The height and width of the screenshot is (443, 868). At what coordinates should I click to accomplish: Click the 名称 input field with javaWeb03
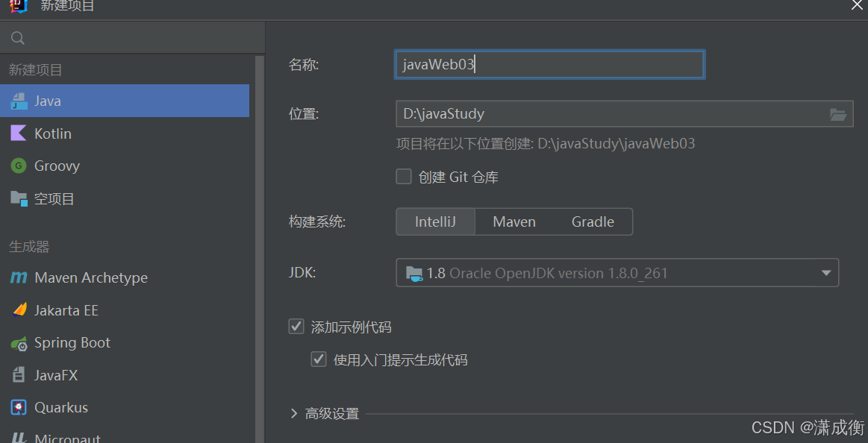click(x=549, y=64)
